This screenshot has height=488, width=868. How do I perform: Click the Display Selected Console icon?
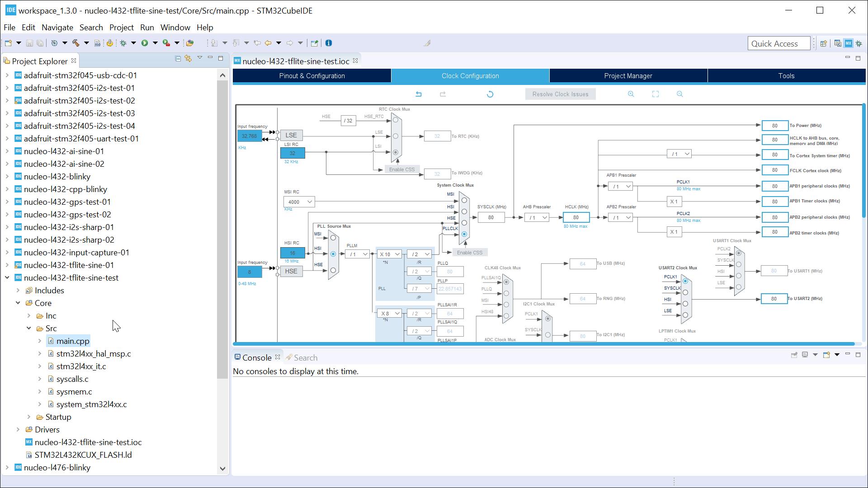pyautogui.click(x=805, y=355)
